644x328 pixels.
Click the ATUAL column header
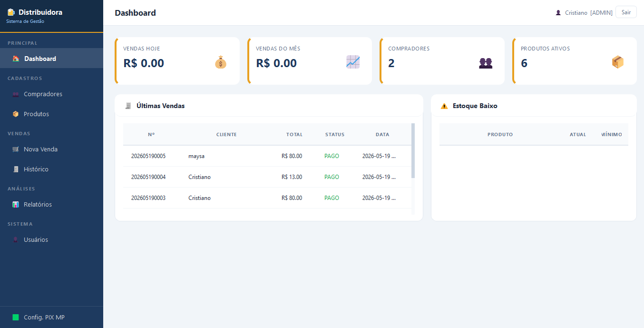(578, 135)
